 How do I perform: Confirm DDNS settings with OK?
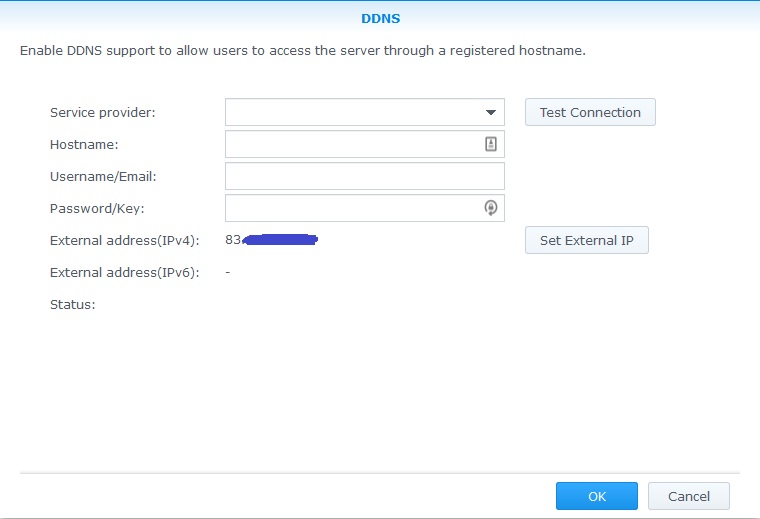(x=596, y=496)
